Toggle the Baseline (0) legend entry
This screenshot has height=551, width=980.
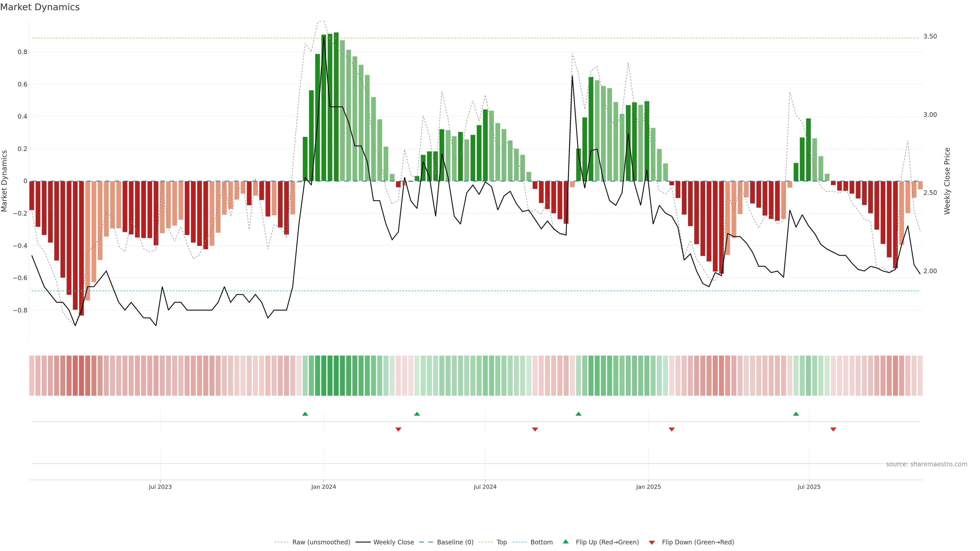click(455, 542)
